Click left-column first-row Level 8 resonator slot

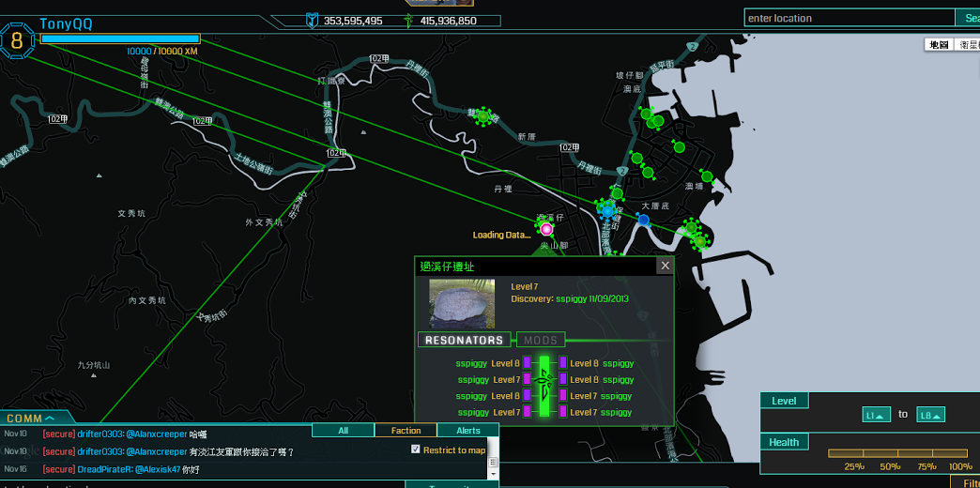[527, 363]
